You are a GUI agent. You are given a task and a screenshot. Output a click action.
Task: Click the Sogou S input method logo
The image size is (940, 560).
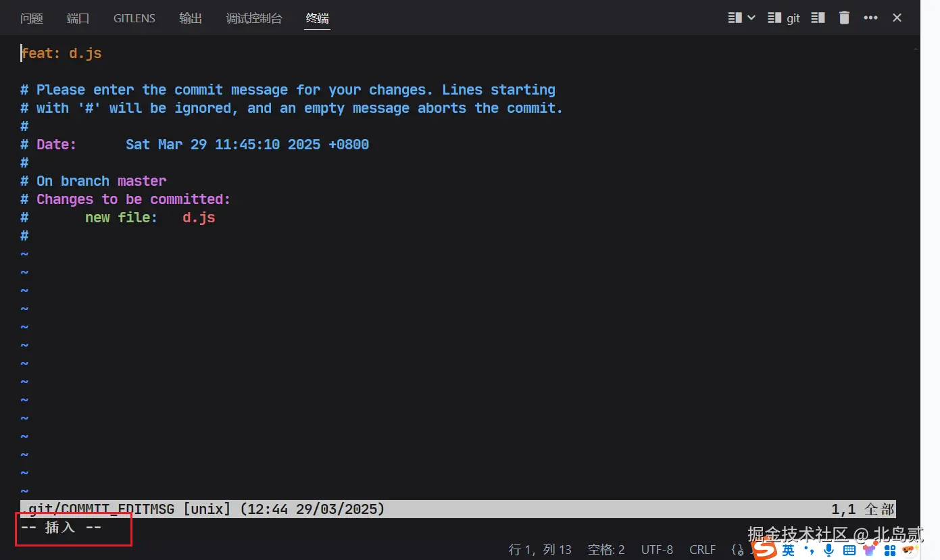764,550
